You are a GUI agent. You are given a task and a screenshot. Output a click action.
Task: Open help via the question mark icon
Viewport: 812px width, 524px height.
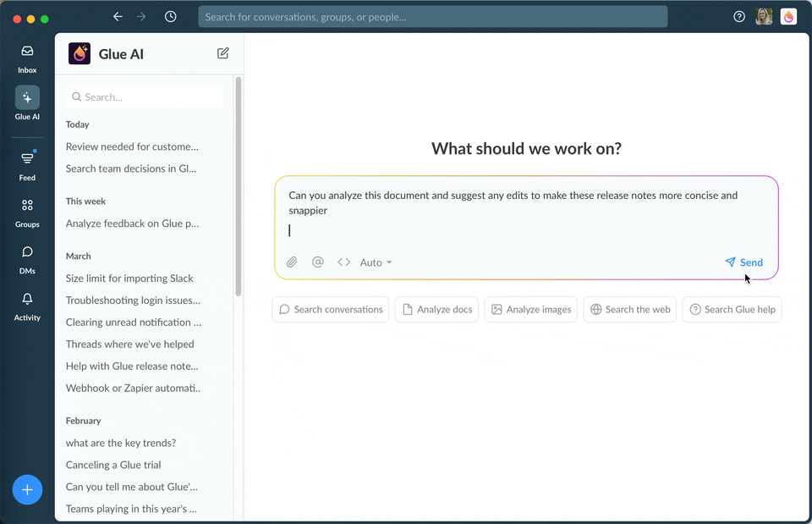click(739, 17)
